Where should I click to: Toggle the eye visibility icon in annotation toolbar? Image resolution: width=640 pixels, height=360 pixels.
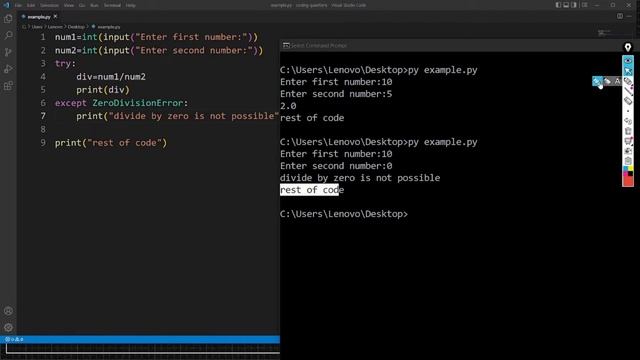click(628, 61)
